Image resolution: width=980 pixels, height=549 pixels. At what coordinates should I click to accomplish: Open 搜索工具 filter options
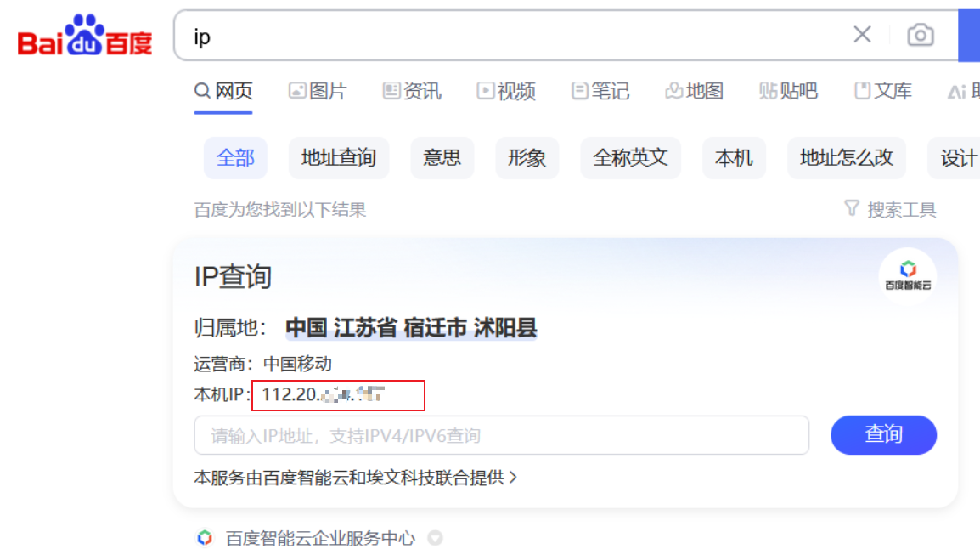890,209
